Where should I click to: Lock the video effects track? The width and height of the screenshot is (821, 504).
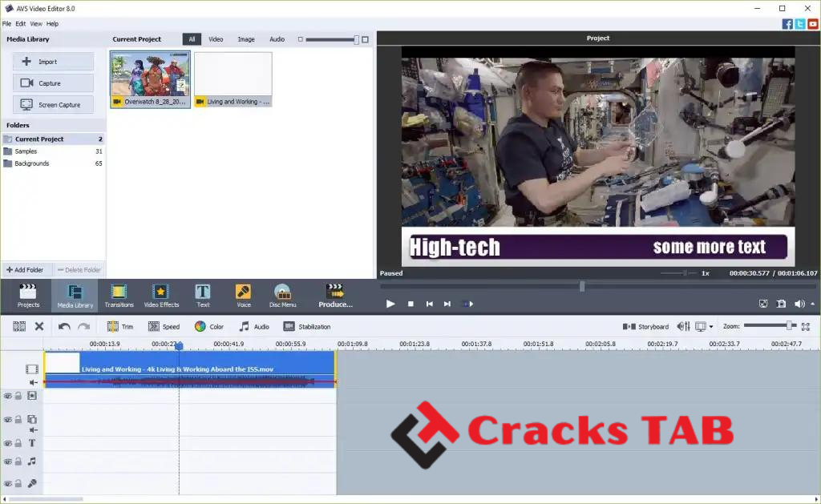18,396
